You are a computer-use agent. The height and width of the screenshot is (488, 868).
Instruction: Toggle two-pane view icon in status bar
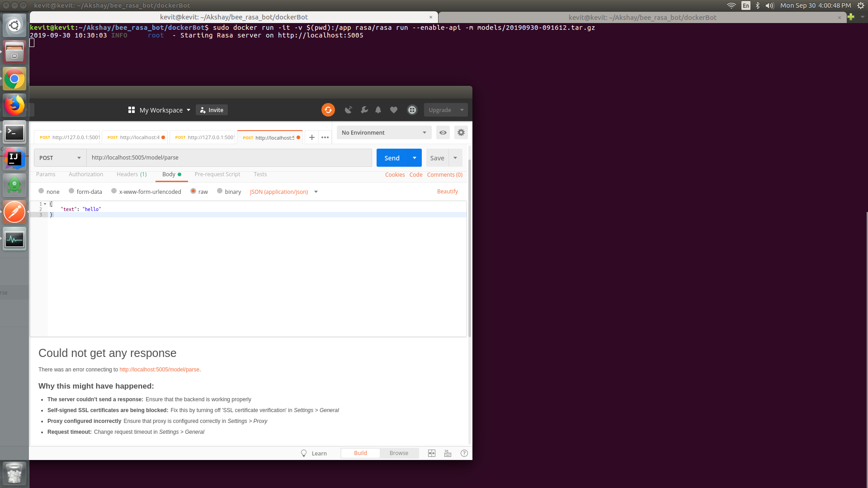pos(432,453)
